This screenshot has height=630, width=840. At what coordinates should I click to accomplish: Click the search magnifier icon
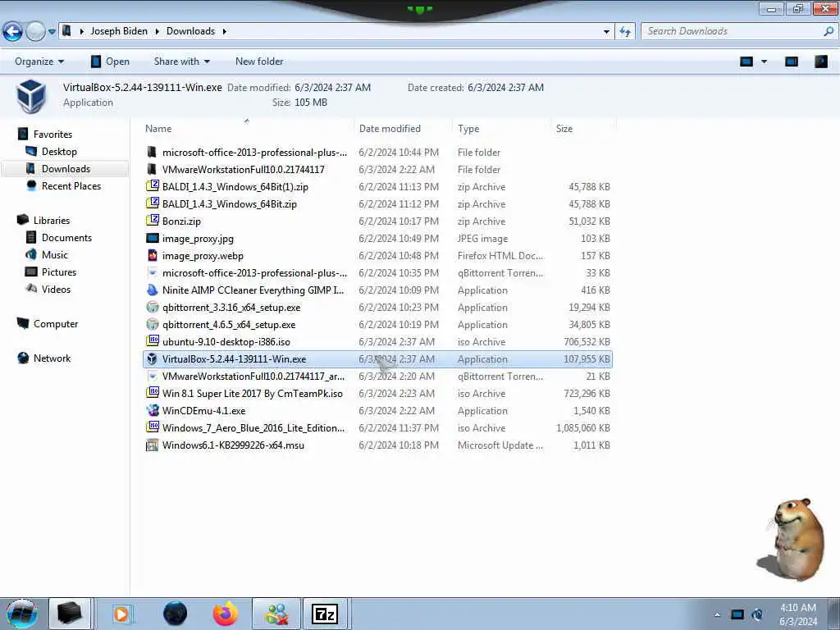point(829,32)
